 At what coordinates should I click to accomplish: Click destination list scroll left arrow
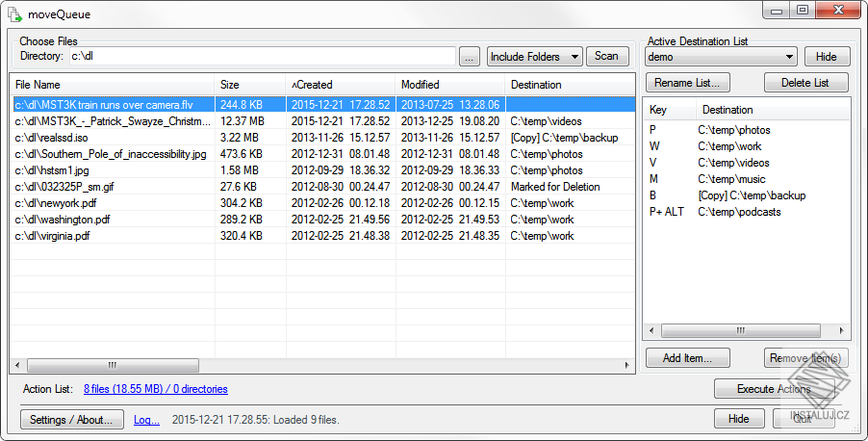[651, 331]
